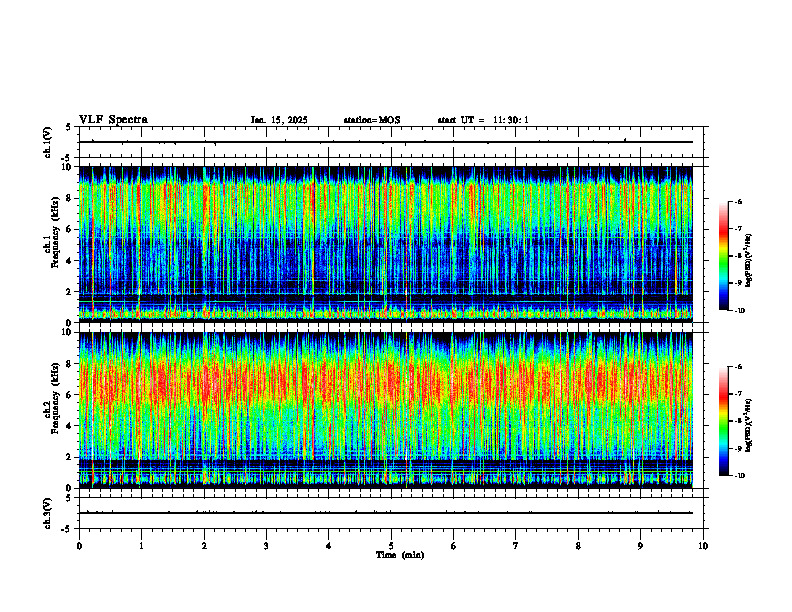Click the time axis tick label "8"
792x612 pixels.
click(x=578, y=546)
